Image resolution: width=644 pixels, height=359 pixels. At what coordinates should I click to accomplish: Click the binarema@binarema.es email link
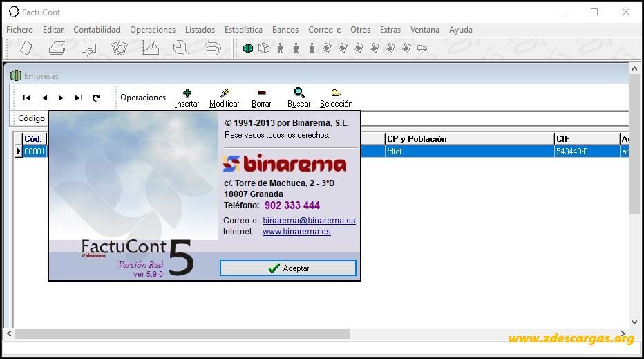309,221
